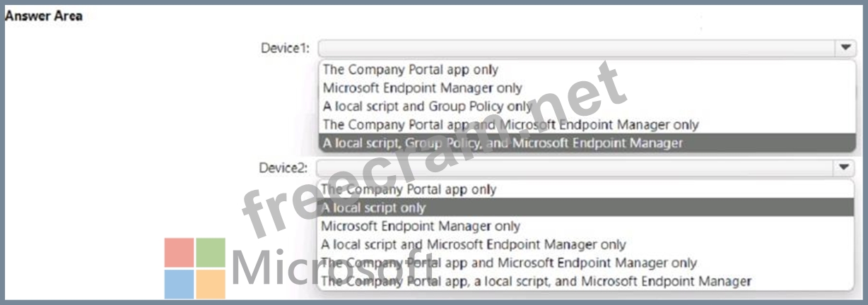Click the yellow square of Microsoft logo
Image resolution: width=868 pixels, height=305 pixels.
click(211, 284)
